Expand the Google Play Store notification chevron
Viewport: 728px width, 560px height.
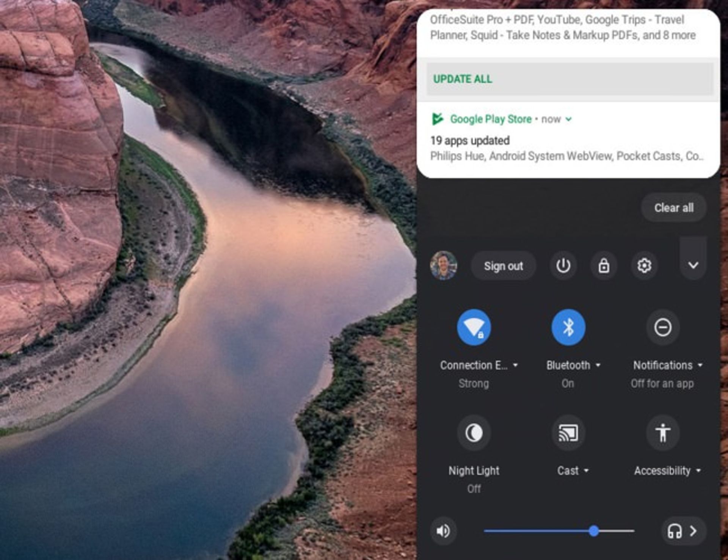click(568, 119)
